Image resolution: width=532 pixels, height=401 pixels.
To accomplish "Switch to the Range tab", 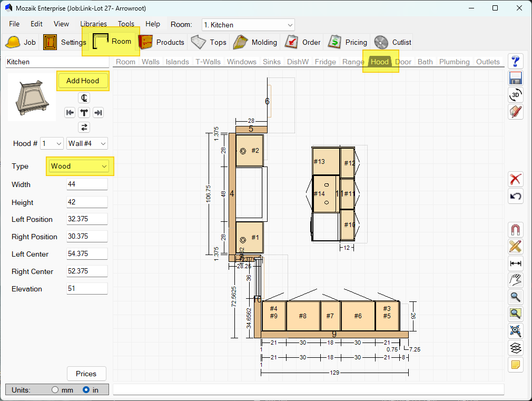I will coord(353,62).
